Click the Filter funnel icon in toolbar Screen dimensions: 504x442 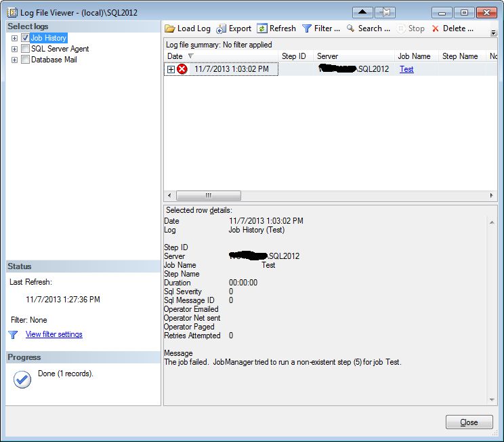point(307,28)
